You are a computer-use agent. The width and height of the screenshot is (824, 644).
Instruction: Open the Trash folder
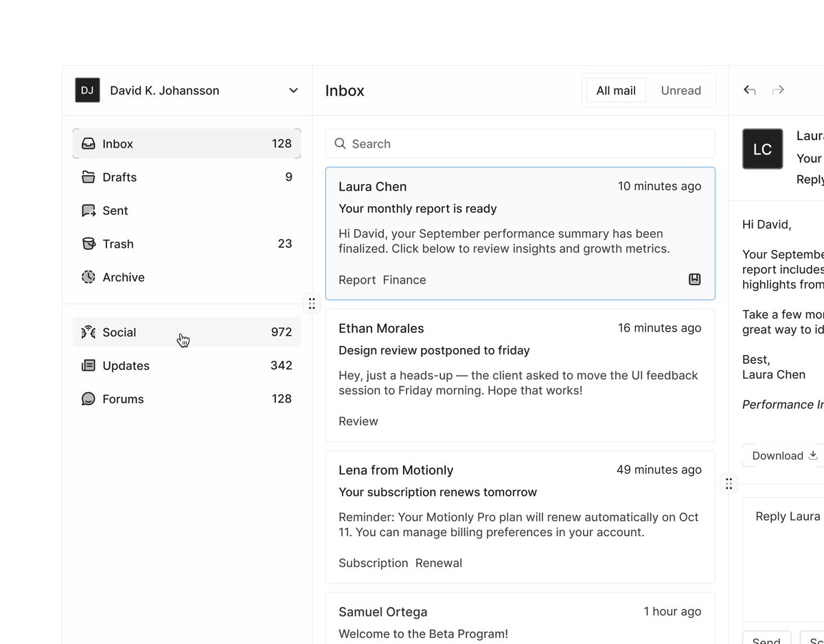[187, 244]
